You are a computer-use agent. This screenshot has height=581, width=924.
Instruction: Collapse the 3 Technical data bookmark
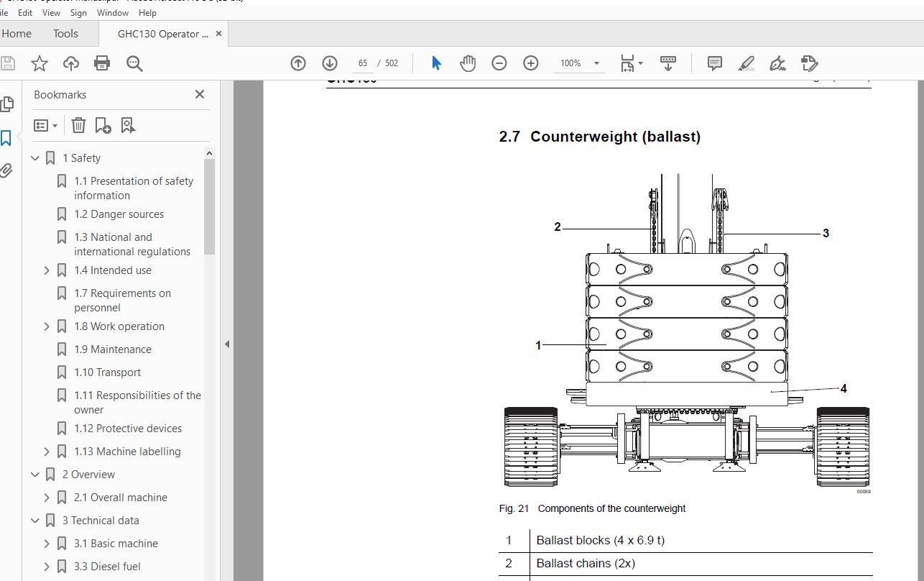(x=35, y=521)
